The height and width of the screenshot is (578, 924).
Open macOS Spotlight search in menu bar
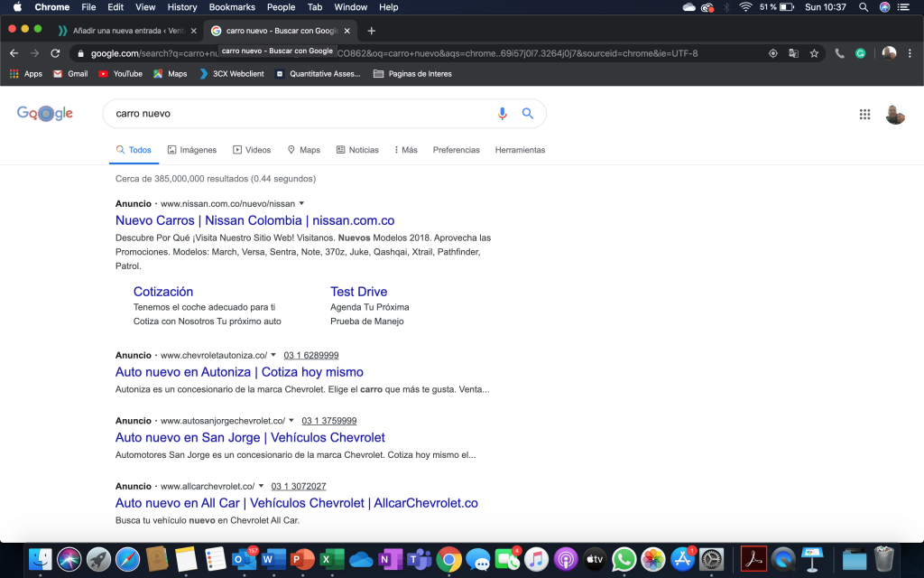click(864, 7)
